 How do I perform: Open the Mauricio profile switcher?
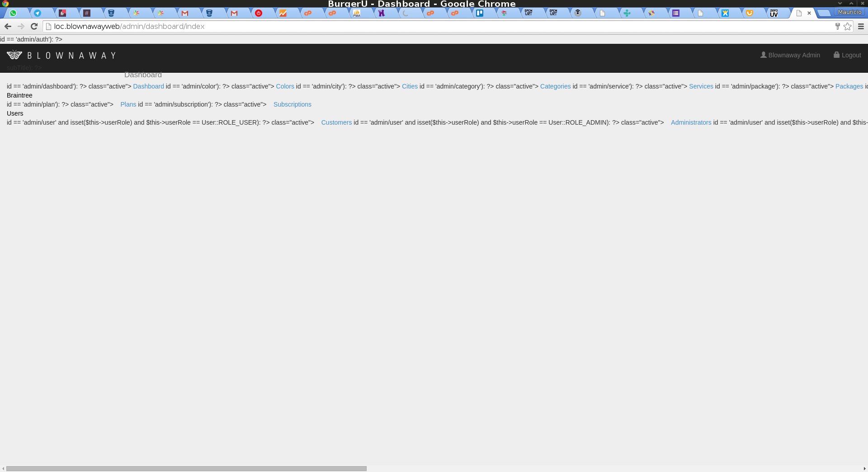pos(849,12)
